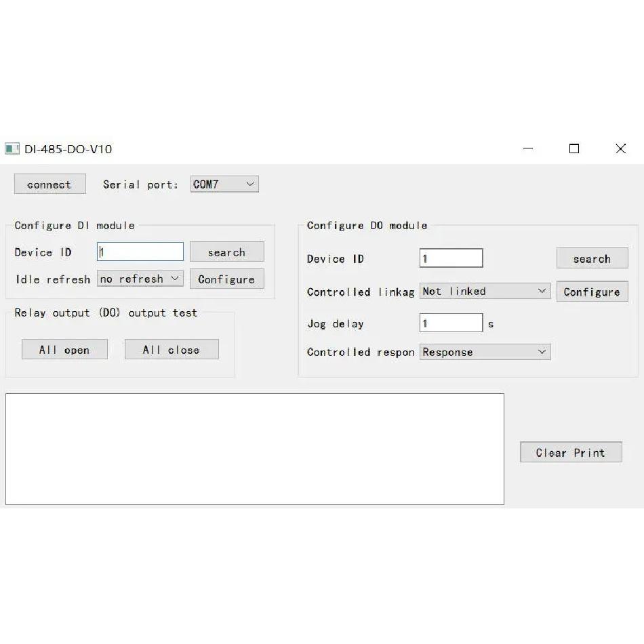
Task: Focus the DI module Device ID field
Action: coord(140,251)
